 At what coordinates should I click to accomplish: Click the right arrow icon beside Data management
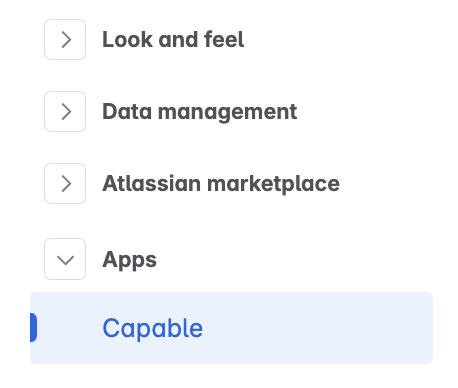click(x=66, y=112)
